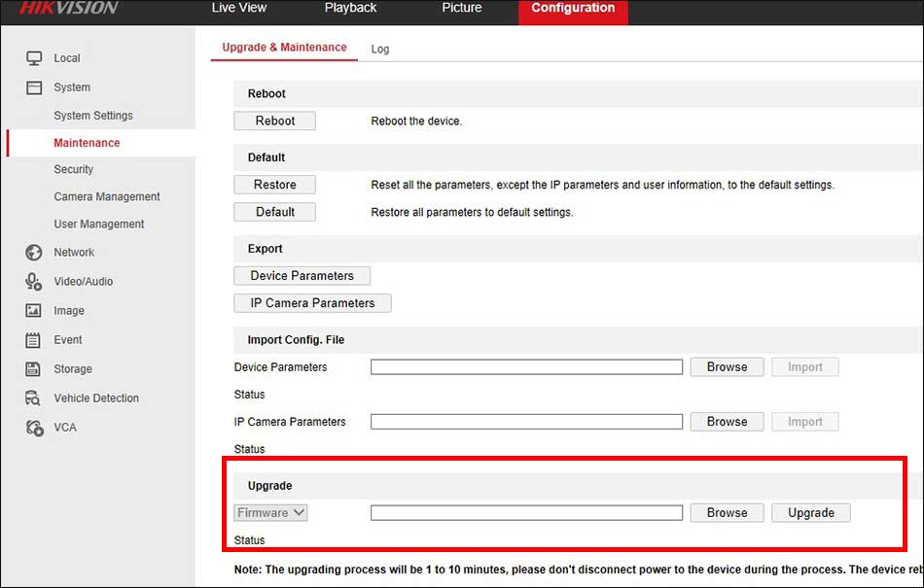Viewport: 924px width, 588px height.
Task: Switch to the Log tab
Action: (380, 49)
